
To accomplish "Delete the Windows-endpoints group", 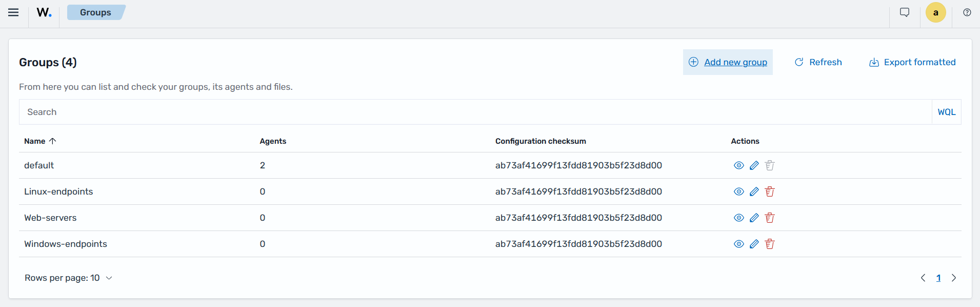I will tap(770, 244).
